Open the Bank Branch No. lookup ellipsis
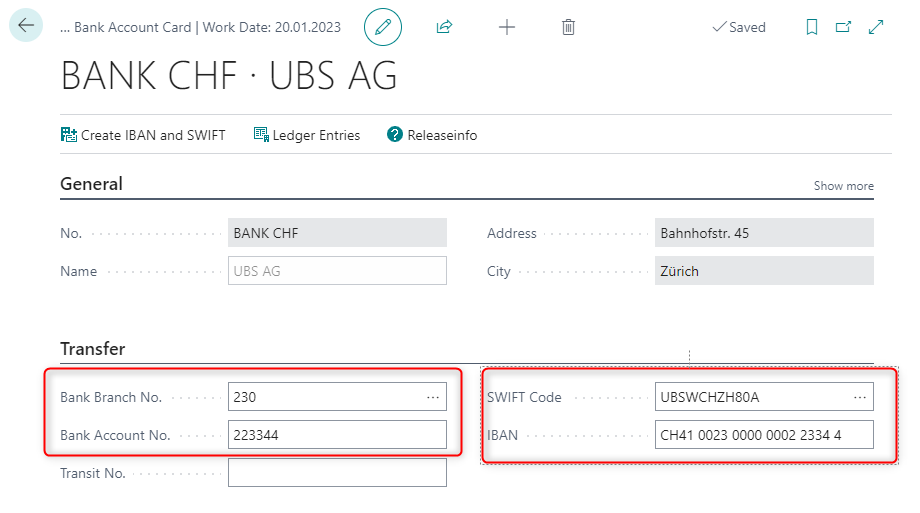920x513 pixels. (433, 397)
